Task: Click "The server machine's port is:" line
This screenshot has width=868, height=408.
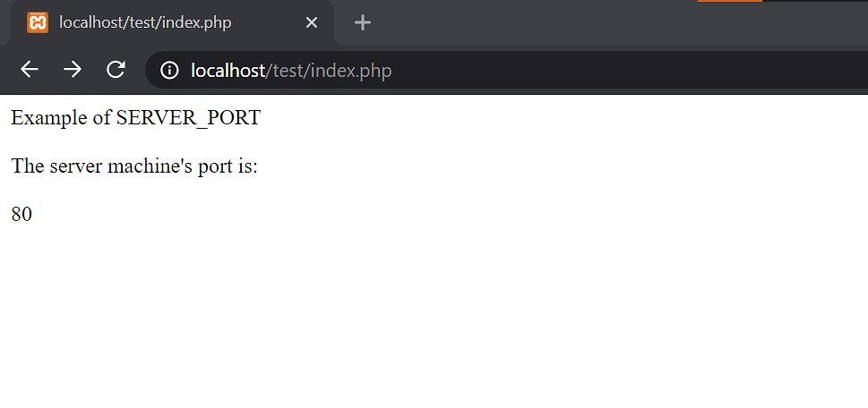Action: (x=134, y=166)
